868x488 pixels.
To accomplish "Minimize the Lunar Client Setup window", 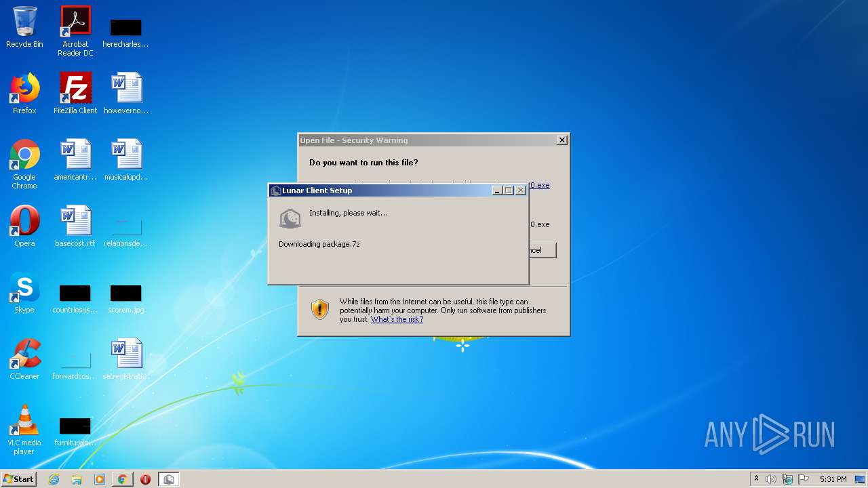I will pyautogui.click(x=496, y=190).
